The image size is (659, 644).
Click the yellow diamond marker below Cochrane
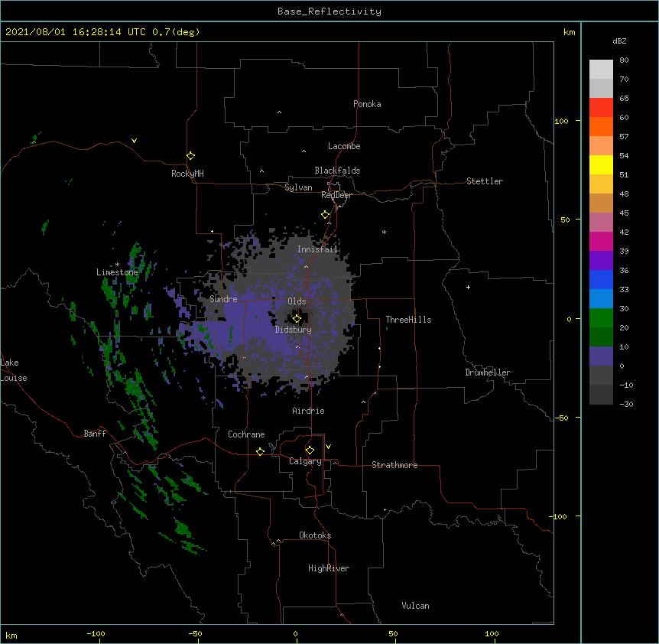coord(260,451)
